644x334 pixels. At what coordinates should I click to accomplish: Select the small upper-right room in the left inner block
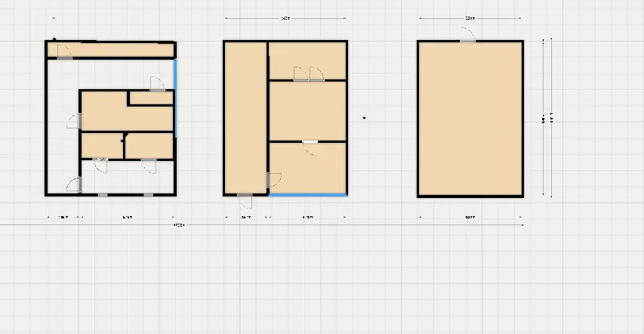[151, 98]
